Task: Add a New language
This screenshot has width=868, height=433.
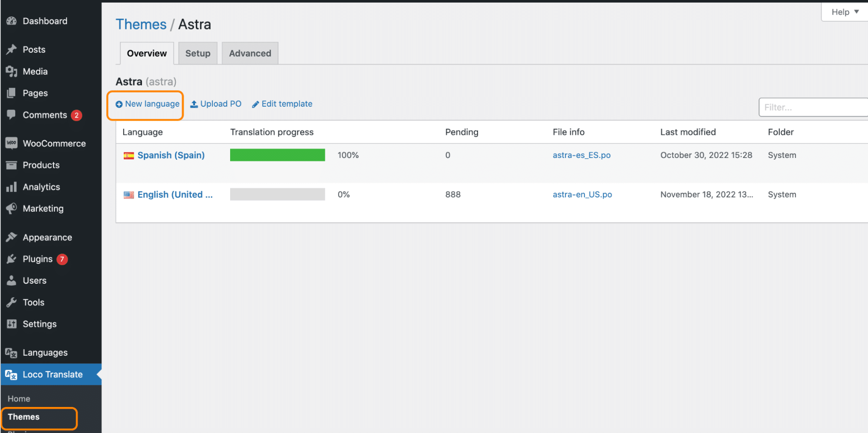Action: (x=148, y=104)
